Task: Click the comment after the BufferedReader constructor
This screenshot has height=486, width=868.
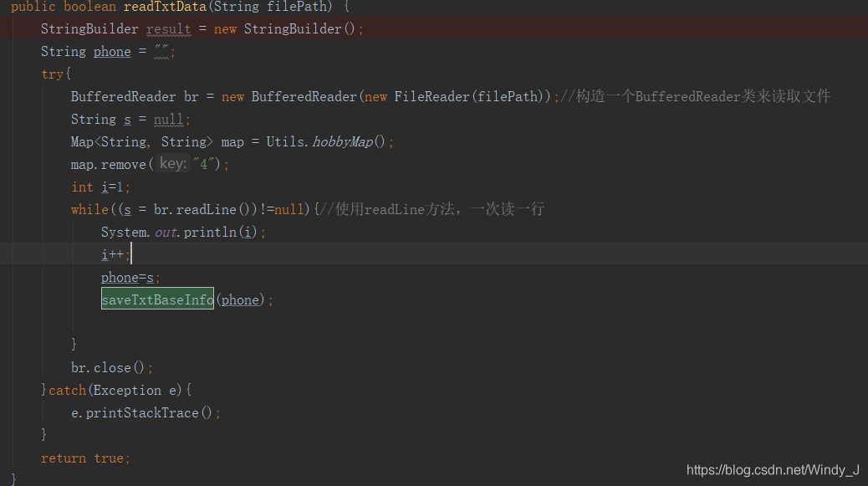Action: click(x=695, y=97)
